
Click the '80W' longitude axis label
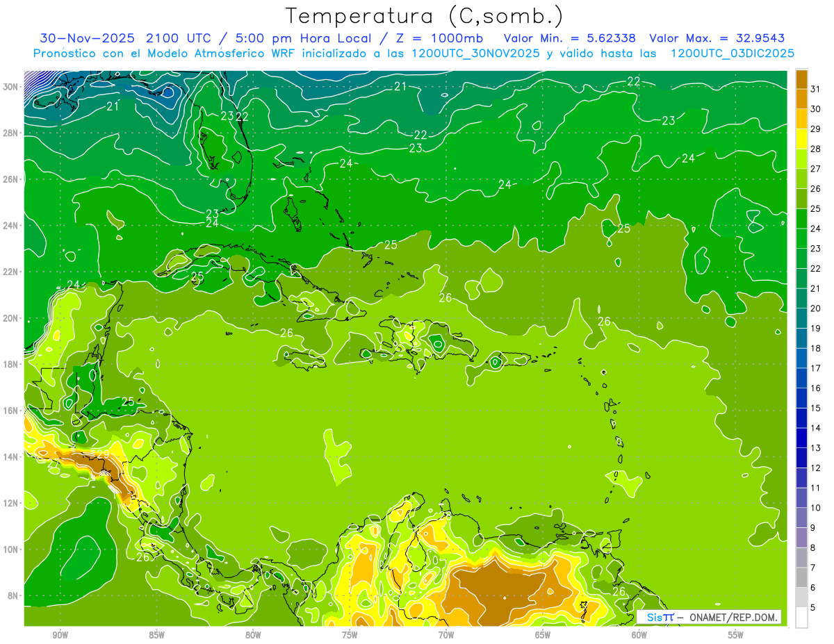[253, 635]
